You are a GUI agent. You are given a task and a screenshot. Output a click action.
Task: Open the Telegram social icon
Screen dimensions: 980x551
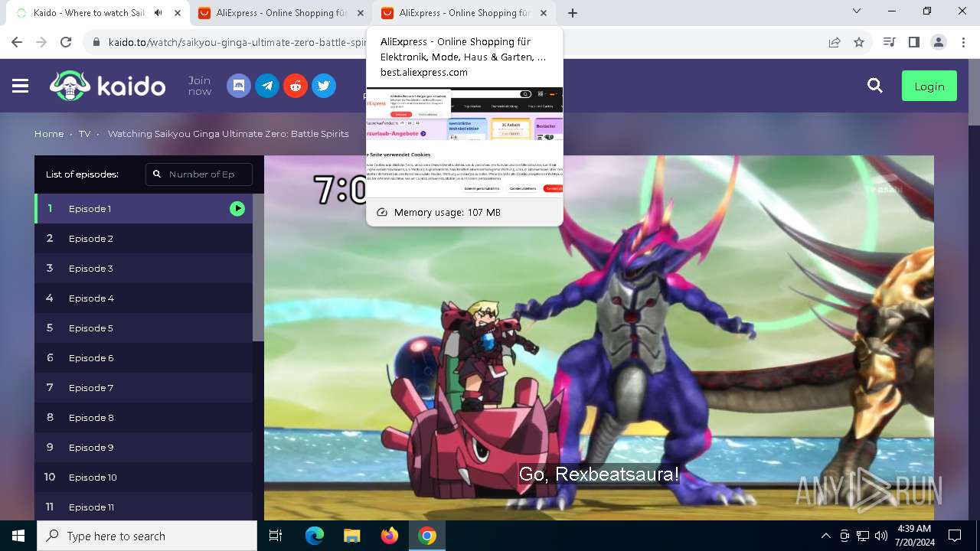tap(267, 86)
